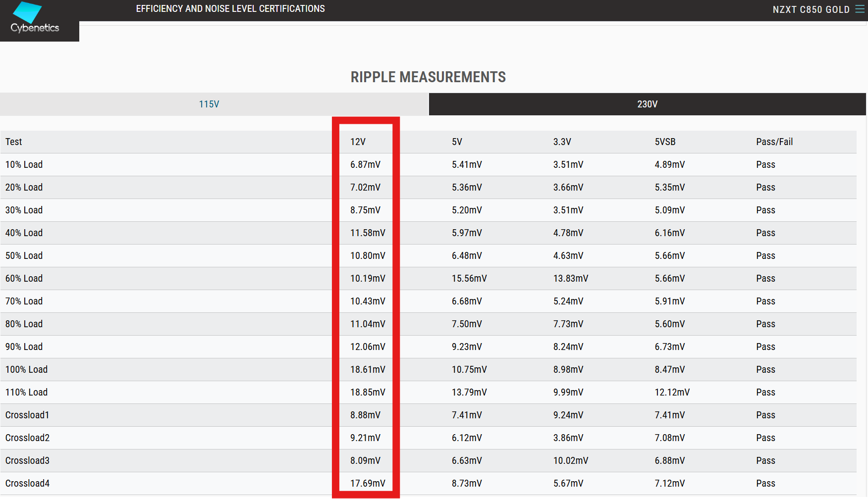Image resolution: width=868 pixels, height=499 pixels.
Task: Select the 6.87mV 12V value
Action: pyautogui.click(x=365, y=165)
